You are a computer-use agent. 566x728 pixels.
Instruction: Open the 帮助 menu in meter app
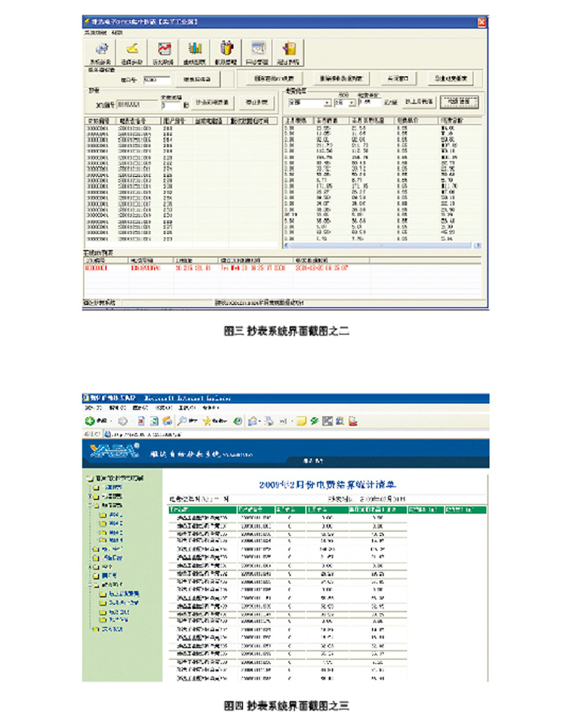(x=117, y=32)
